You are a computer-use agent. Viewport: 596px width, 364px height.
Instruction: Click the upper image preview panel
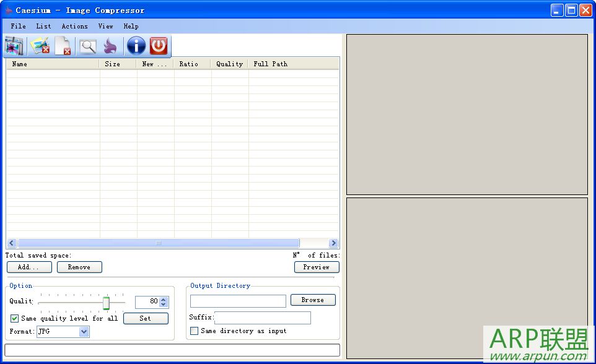click(467, 115)
